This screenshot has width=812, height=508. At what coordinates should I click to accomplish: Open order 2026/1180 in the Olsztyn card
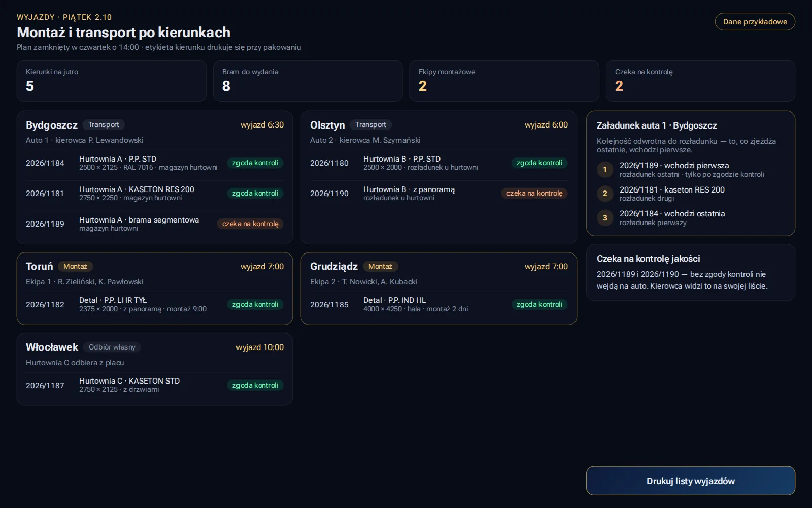tap(439, 163)
